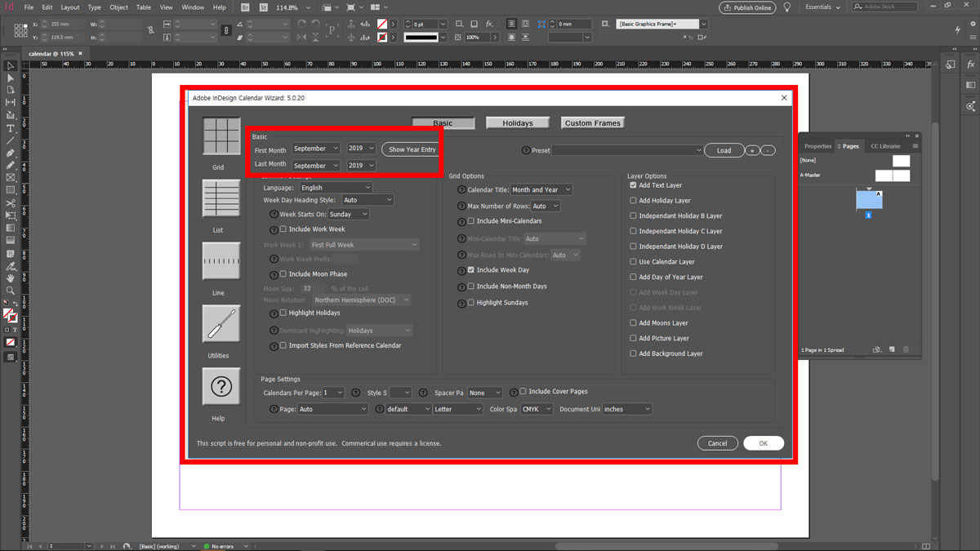Click the Stroke color swatch in control bar

(x=381, y=38)
